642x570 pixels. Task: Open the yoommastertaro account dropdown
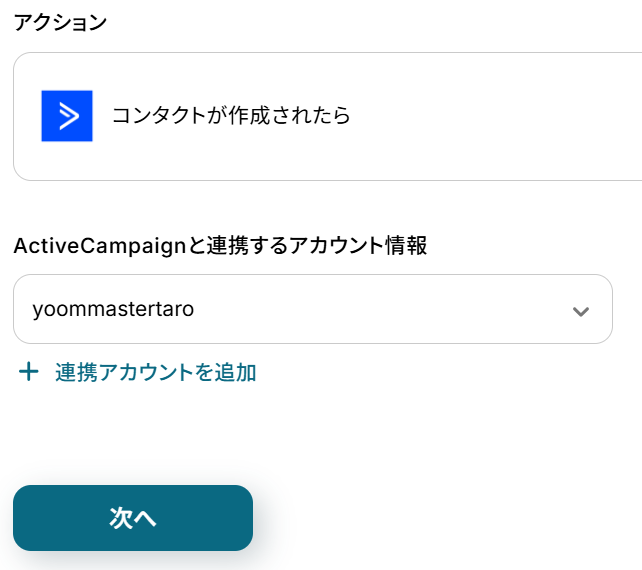click(x=312, y=309)
